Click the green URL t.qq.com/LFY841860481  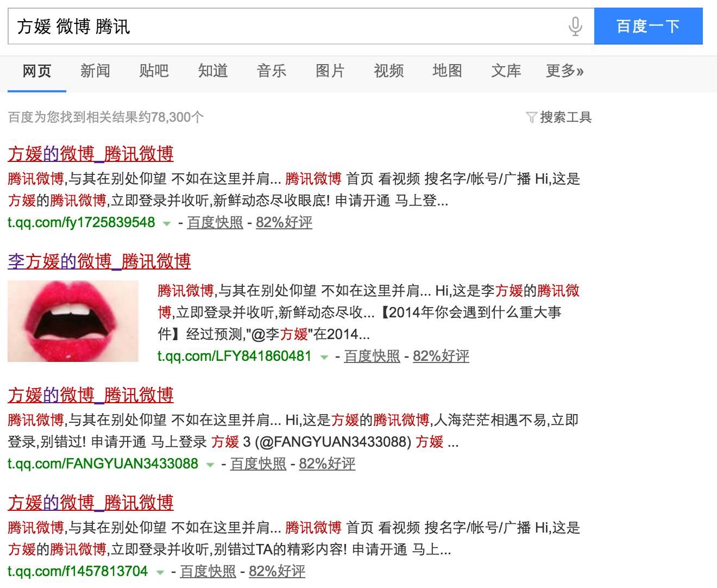[235, 356]
